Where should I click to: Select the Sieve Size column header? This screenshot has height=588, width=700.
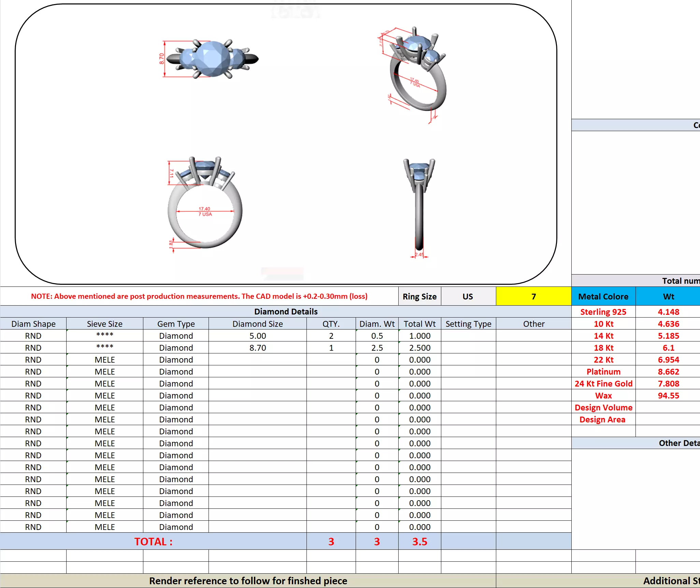tap(104, 324)
